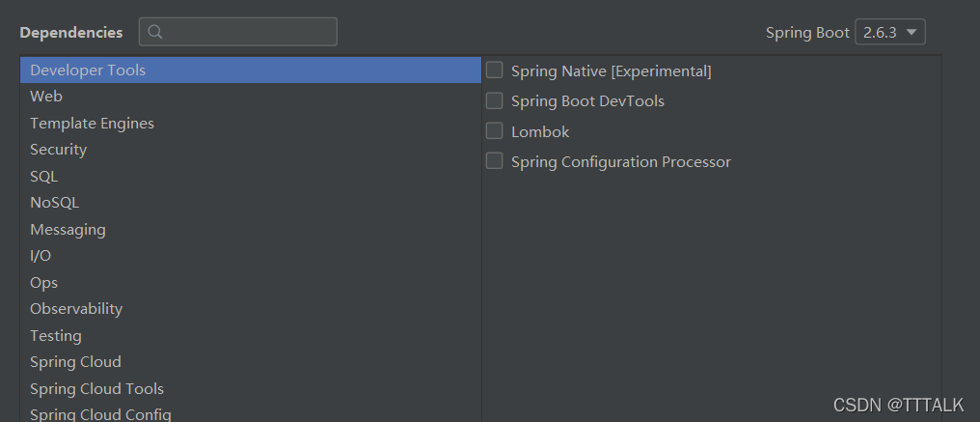Viewport: 980px width, 422px height.
Task: Open the Ops category
Action: click(x=251, y=282)
